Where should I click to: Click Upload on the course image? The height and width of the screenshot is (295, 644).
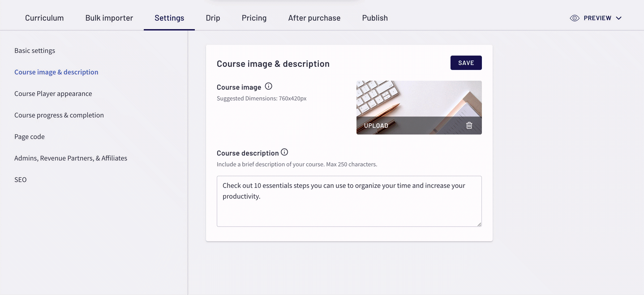[376, 126]
